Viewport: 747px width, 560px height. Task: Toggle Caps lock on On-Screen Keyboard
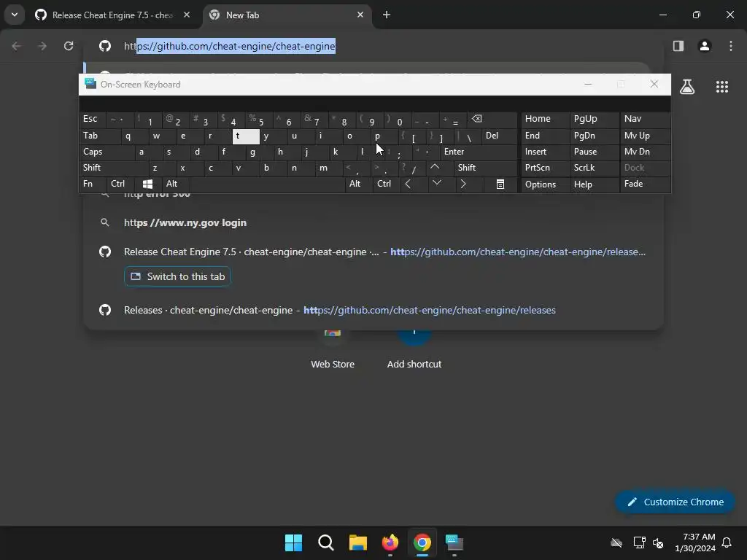(107, 152)
